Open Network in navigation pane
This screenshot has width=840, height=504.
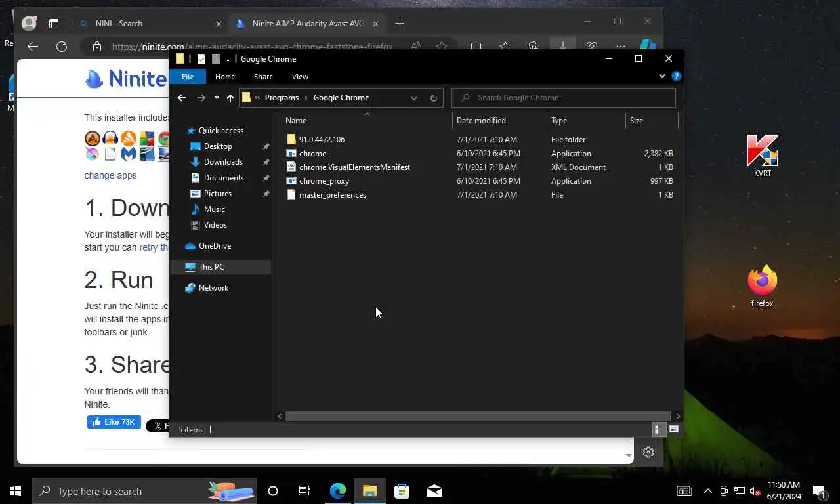coord(213,288)
